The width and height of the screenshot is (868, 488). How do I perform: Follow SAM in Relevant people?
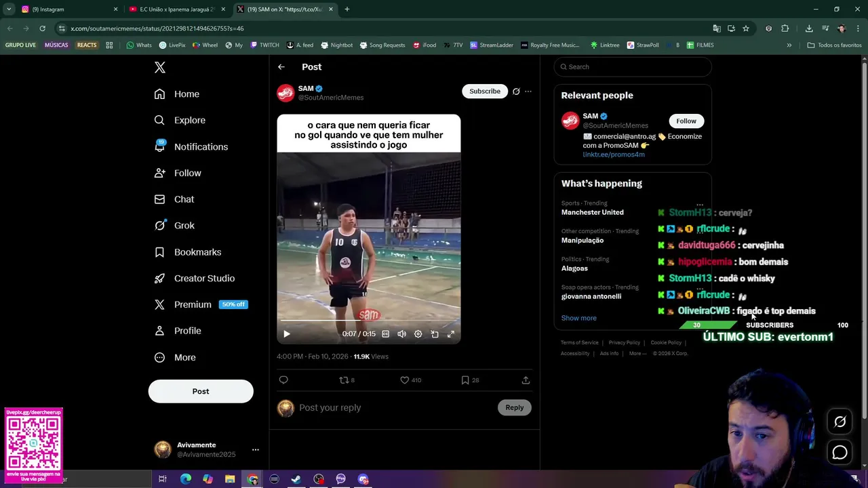click(x=686, y=121)
